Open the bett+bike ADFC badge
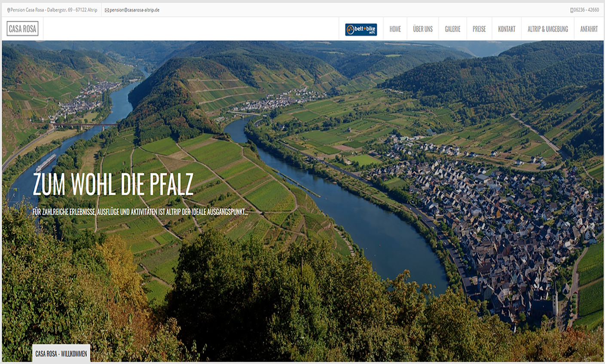Image resolution: width=605 pixels, height=364 pixels. tap(361, 29)
